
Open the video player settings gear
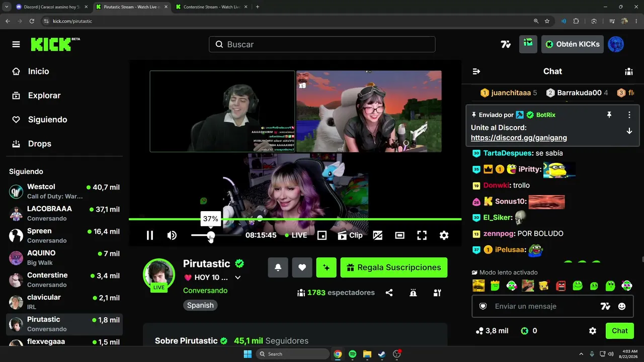point(444,235)
